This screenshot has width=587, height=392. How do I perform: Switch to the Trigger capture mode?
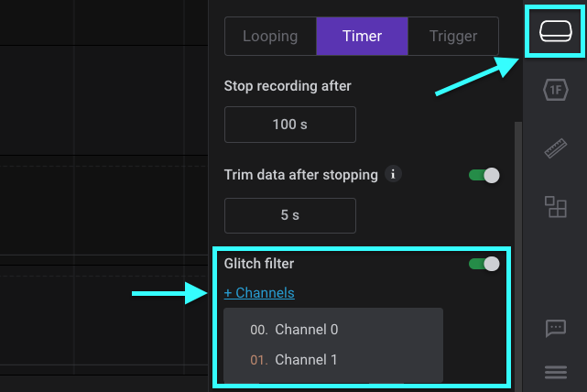453,37
